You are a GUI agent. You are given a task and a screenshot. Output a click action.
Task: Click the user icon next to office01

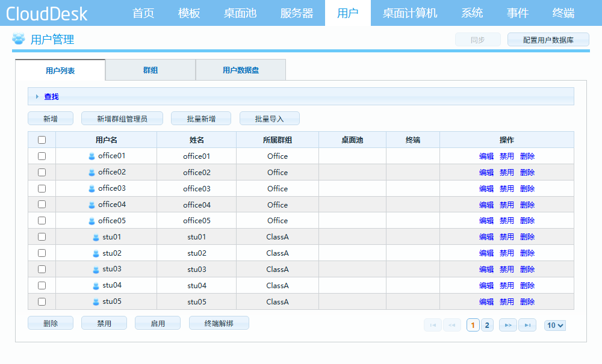tap(92, 156)
